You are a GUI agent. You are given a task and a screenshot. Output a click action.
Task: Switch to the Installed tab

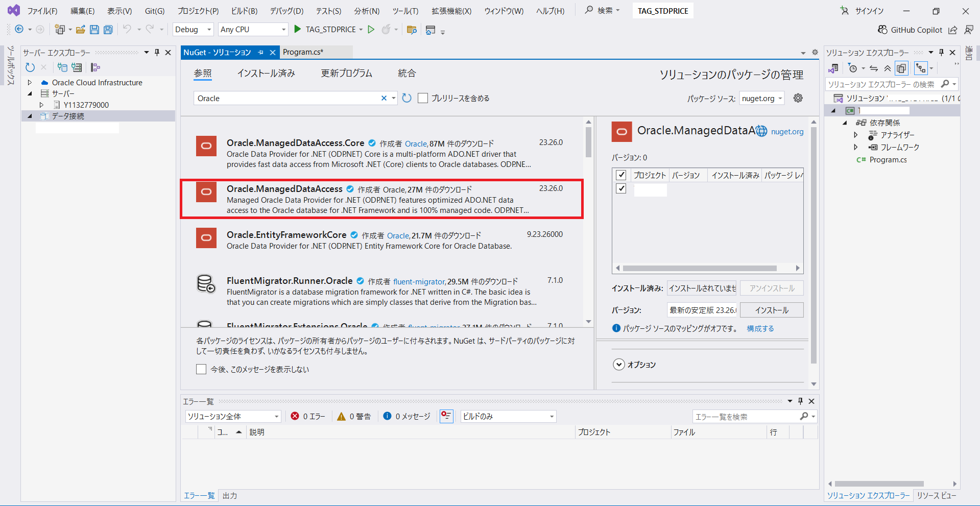(x=266, y=74)
